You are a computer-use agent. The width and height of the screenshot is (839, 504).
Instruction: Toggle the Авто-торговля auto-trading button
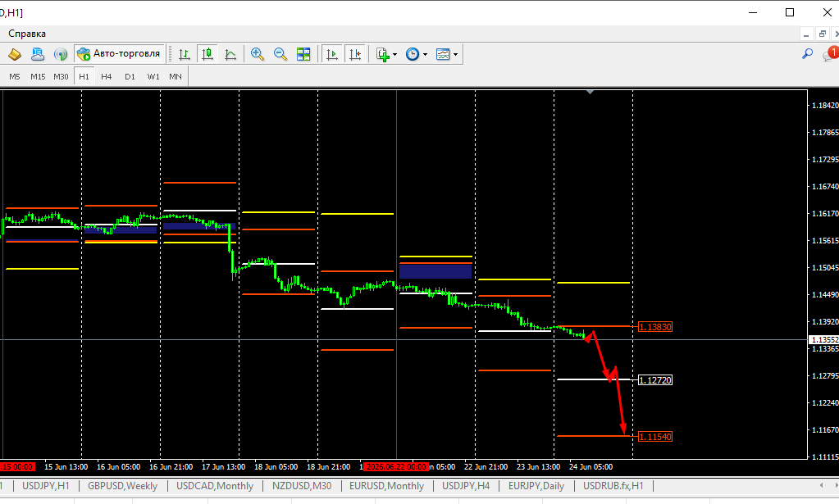[x=119, y=54]
